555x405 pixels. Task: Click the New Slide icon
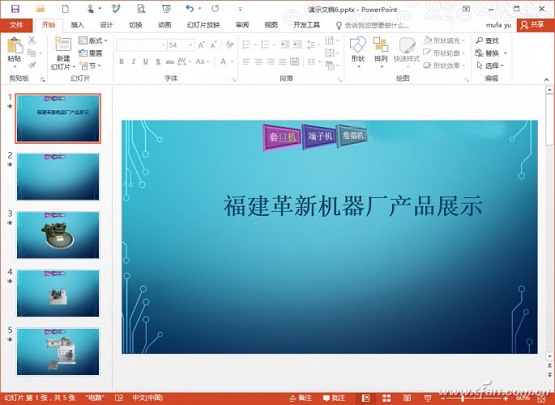[x=63, y=45]
